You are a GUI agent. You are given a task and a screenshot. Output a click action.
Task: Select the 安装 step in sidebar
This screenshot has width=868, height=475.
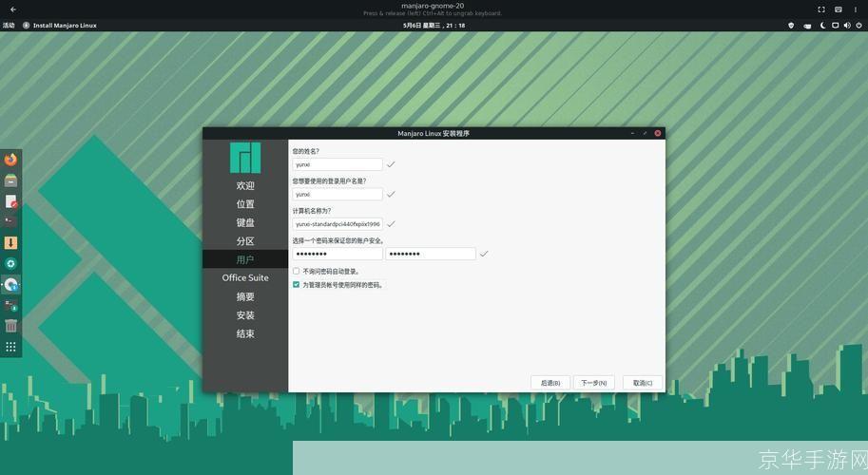point(245,315)
